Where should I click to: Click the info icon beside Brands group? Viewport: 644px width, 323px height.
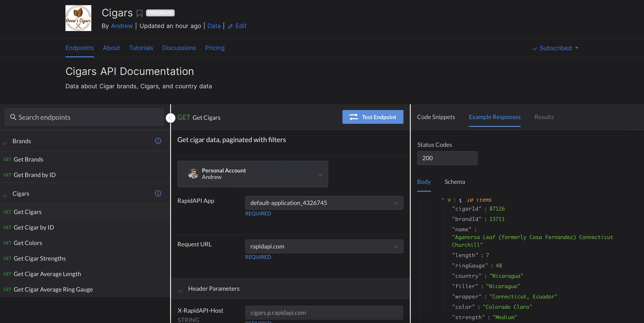[x=158, y=141]
